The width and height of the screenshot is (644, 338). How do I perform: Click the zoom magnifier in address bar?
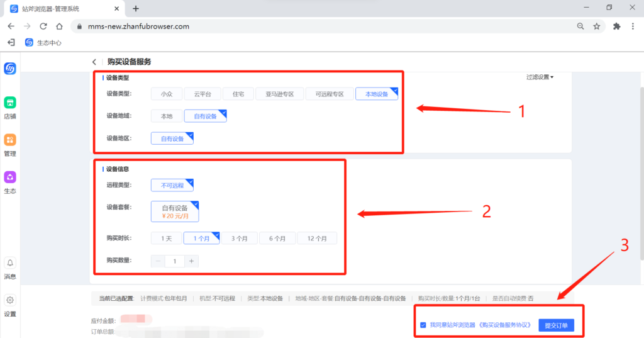pos(580,26)
